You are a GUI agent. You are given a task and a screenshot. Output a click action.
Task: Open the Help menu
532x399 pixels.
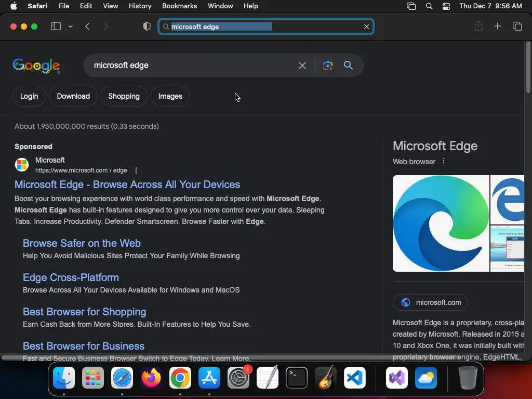[x=251, y=6]
